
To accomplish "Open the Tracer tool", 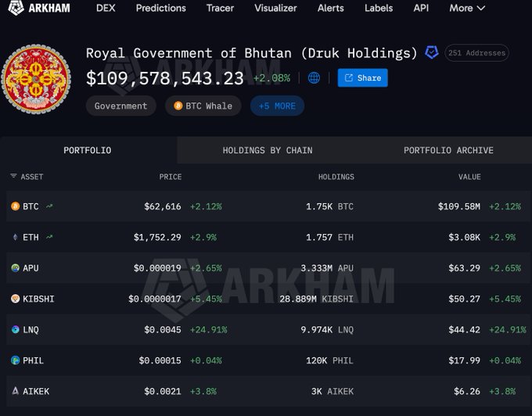I will 220,8.
